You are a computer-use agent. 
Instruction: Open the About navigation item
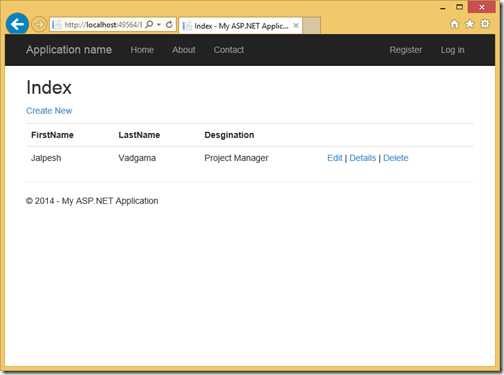click(x=184, y=50)
